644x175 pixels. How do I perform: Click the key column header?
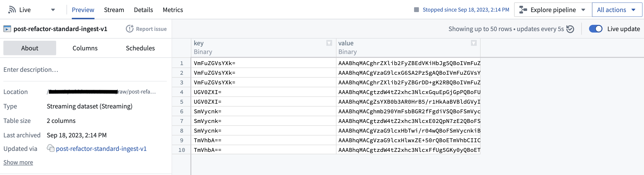264,47
